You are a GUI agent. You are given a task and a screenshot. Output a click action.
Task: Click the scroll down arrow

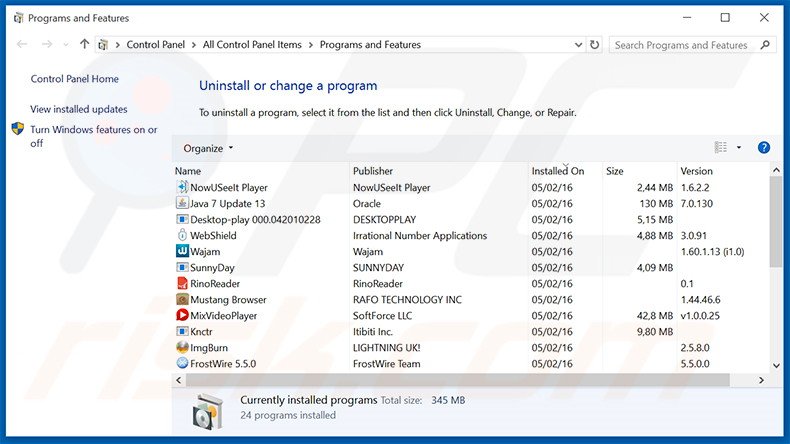[x=776, y=366]
